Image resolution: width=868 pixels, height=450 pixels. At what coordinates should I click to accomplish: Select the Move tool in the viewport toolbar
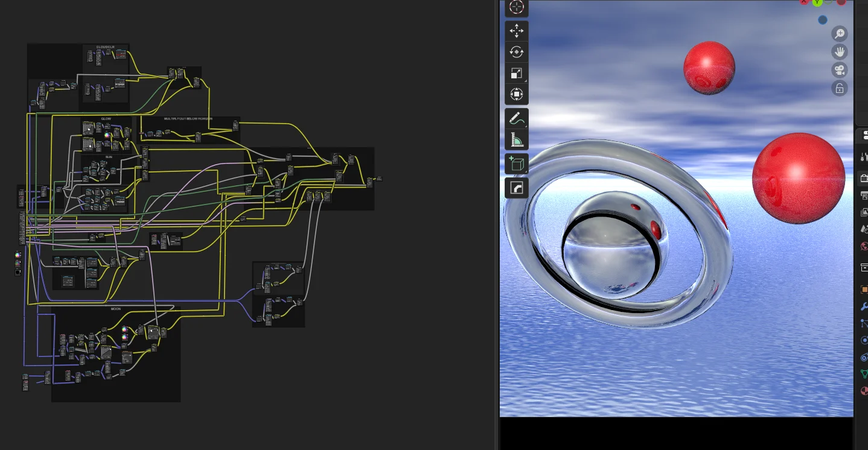[517, 30]
